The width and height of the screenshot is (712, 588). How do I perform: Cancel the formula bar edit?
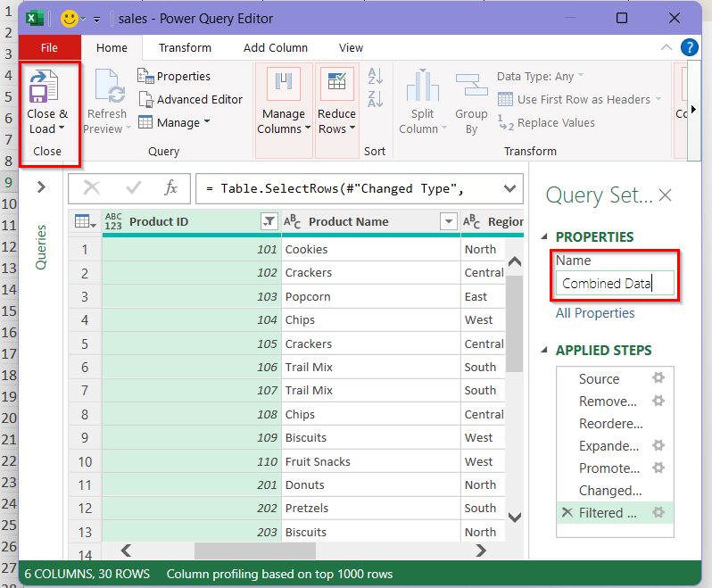92,187
